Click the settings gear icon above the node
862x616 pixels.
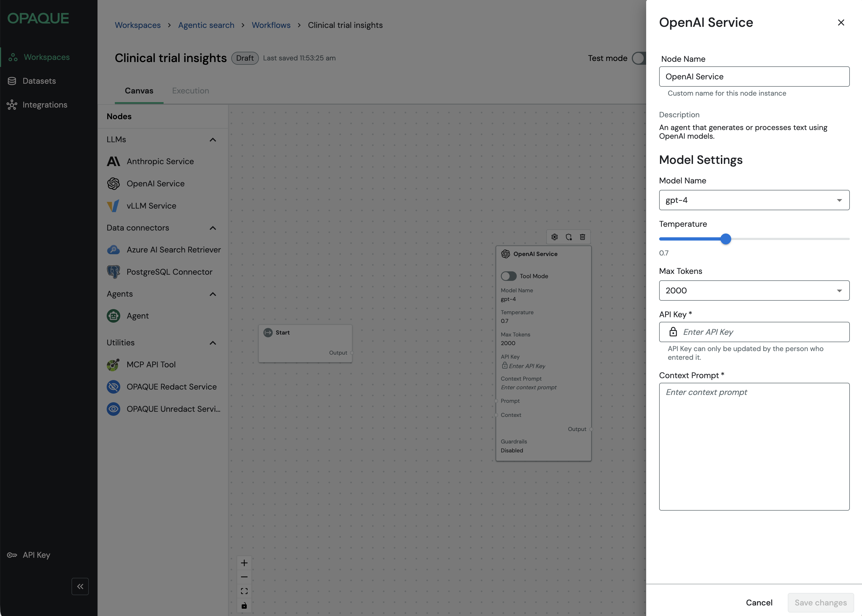(x=554, y=237)
